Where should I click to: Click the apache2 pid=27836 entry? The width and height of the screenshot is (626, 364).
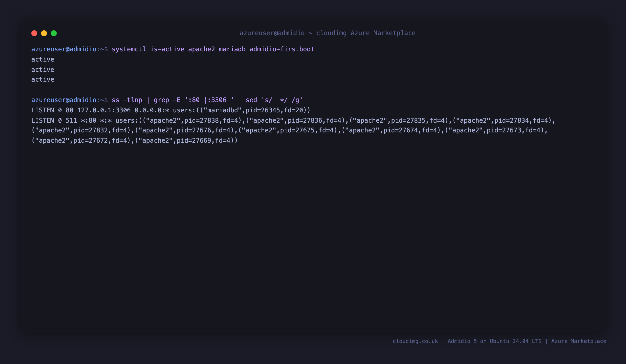click(295, 121)
